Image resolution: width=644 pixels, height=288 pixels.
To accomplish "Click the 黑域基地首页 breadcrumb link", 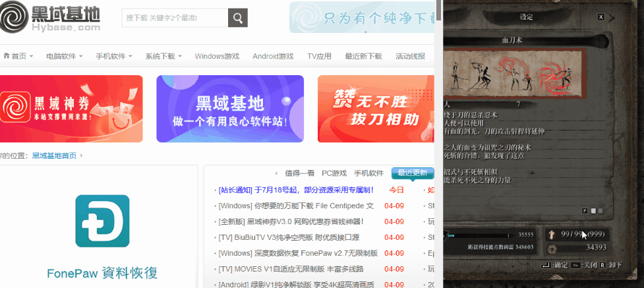I will (54, 156).
